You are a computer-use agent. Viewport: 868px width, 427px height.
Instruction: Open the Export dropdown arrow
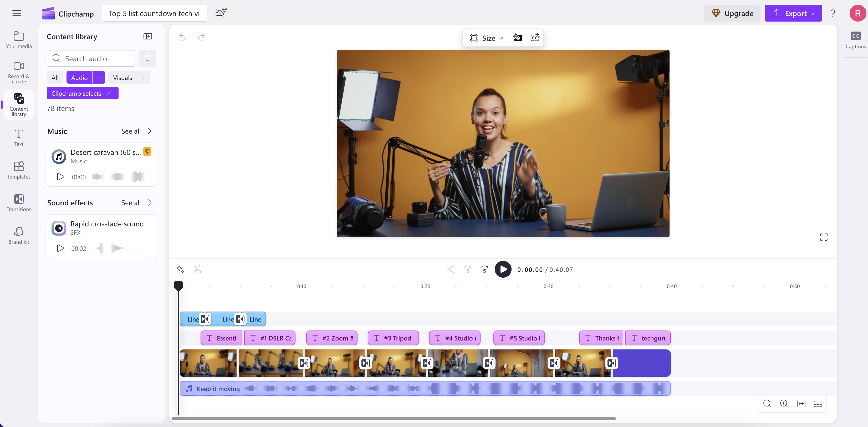812,13
